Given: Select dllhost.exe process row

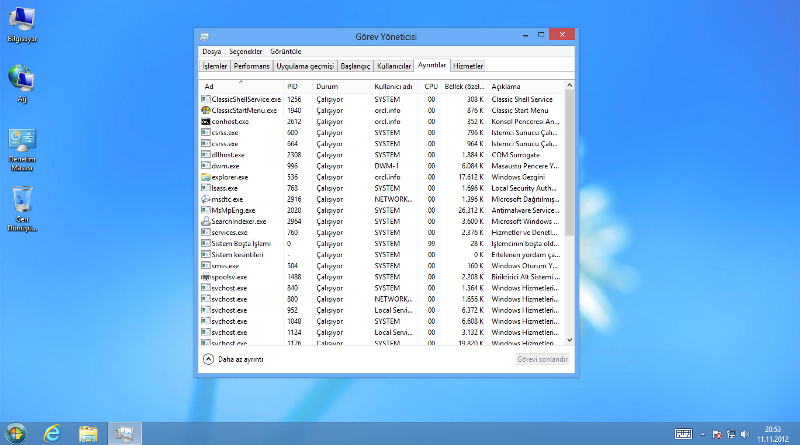Looking at the screenshot, I should point(382,155).
